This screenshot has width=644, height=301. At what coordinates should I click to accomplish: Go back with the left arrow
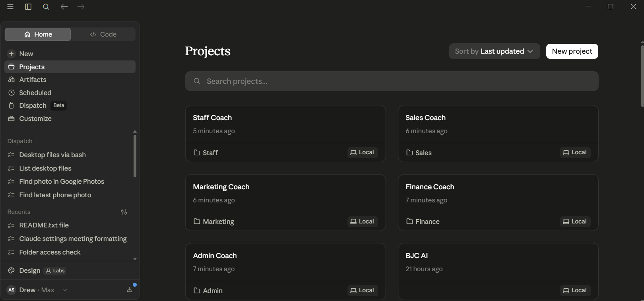(x=64, y=7)
